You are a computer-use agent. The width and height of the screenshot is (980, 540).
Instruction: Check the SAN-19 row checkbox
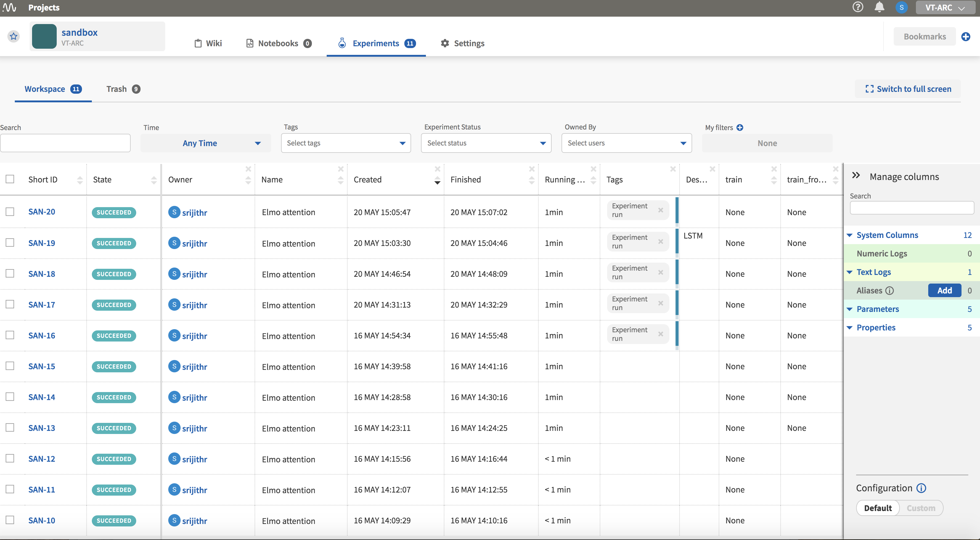[x=10, y=243]
